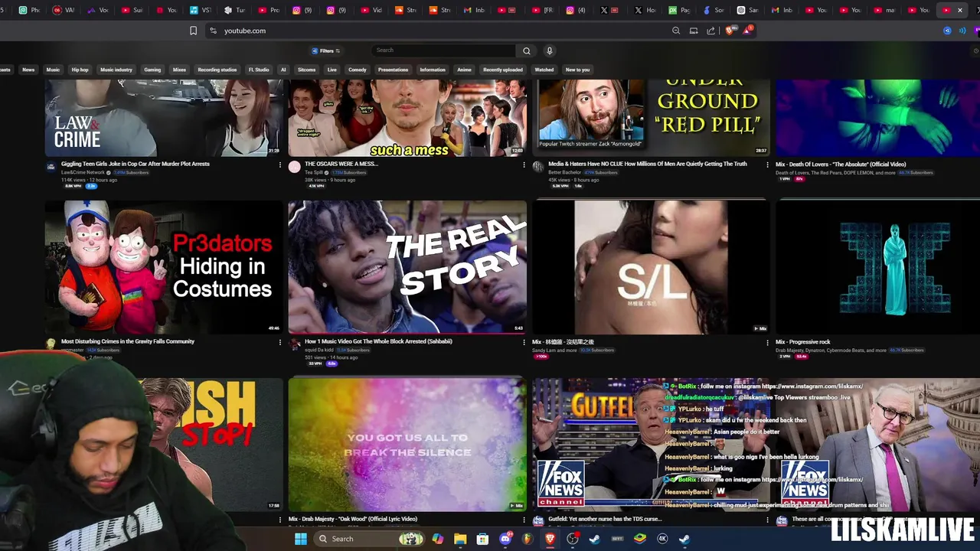Select the Sitcoms chip
This screenshot has height=551, width=980.
tap(306, 70)
